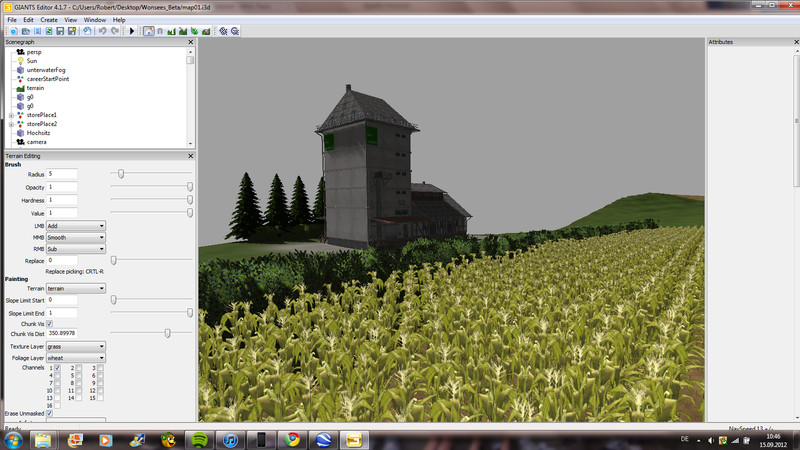Enable channel 4 checkbox
The image size is (800, 450).
pyautogui.click(x=58, y=376)
